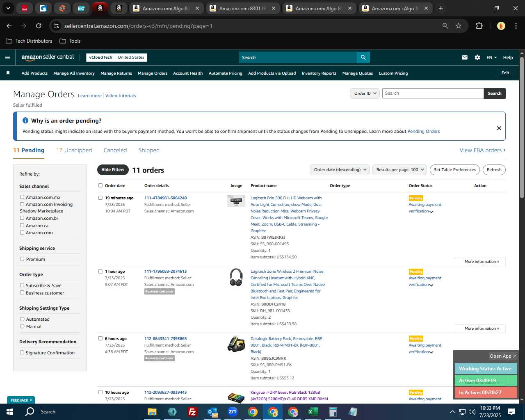The height and width of the screenshot is (420, 525).
Task: Enable the Amazon.com.mx sales channel filter
Action: [x=22, y=197]
